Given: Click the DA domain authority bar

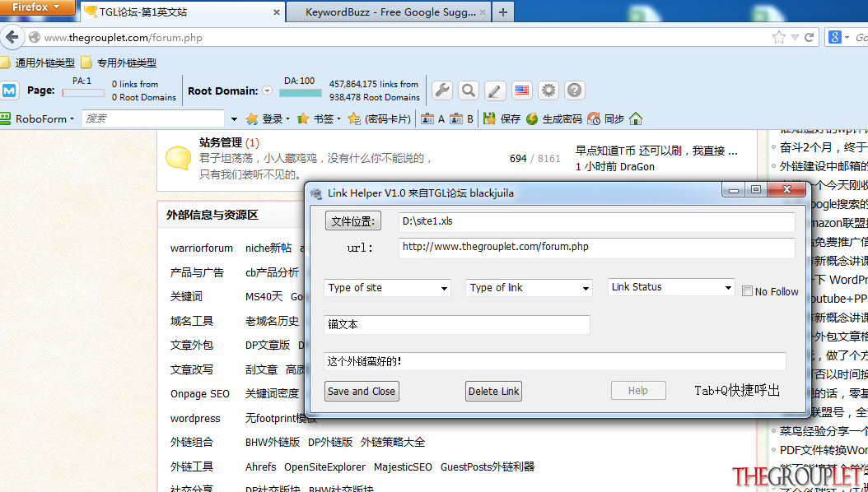Looking at the screenshot, I should [300, 93].
